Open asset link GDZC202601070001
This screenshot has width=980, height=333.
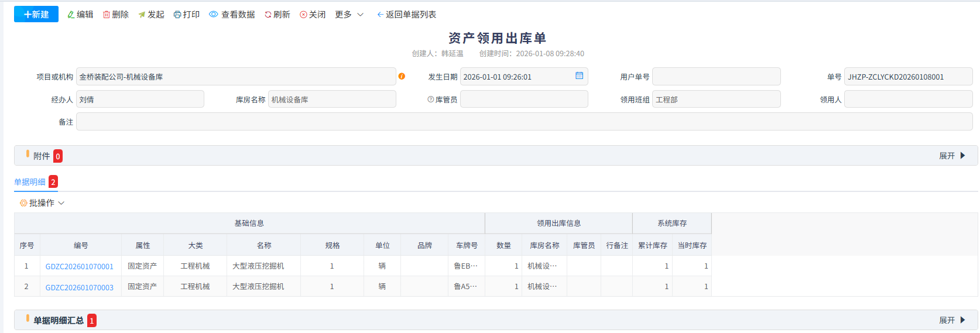(80, 266)
